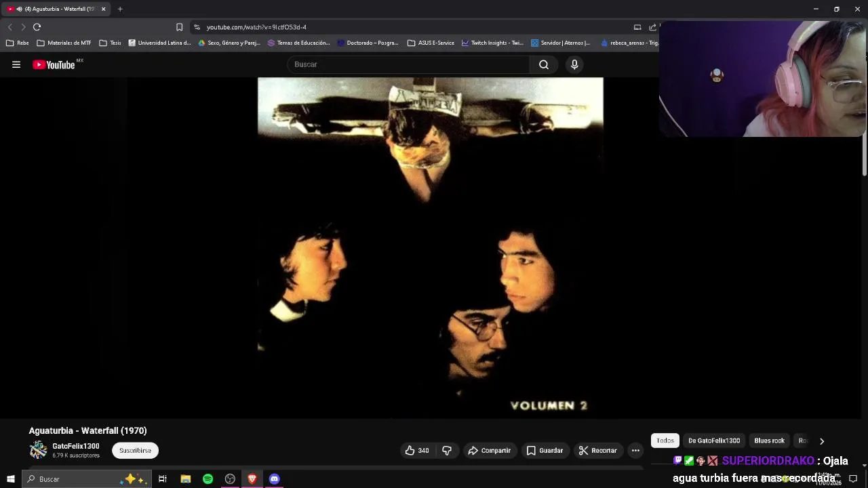The width and height of the screenshot is (868, 488).
Task: Open Spotify from the taskbar
Action: [208, 479]
